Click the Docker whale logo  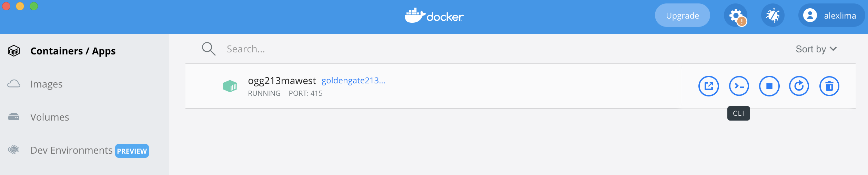point(434,16)
